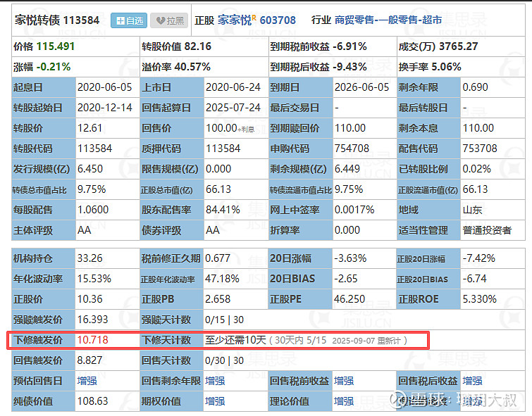The width and height of the screenshot is (532, 416).
Task: Select 正股价 value 10.36
Action: coord(89,298)
